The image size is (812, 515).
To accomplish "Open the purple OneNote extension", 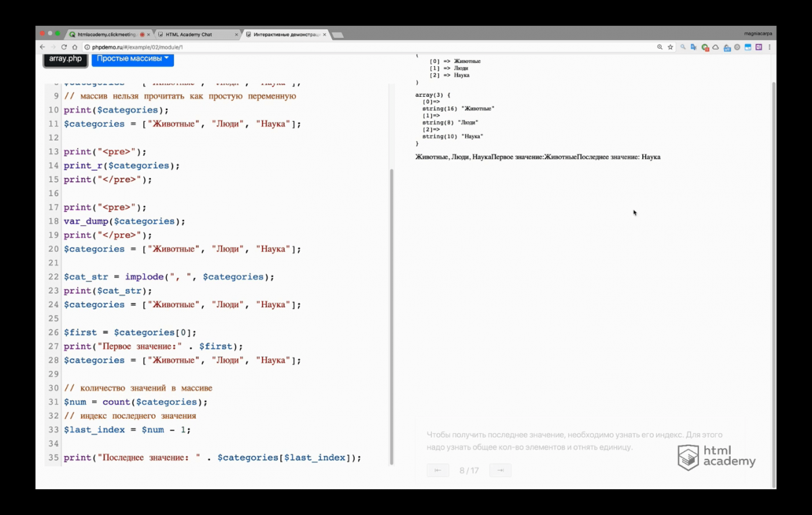I will coord(759,47).
